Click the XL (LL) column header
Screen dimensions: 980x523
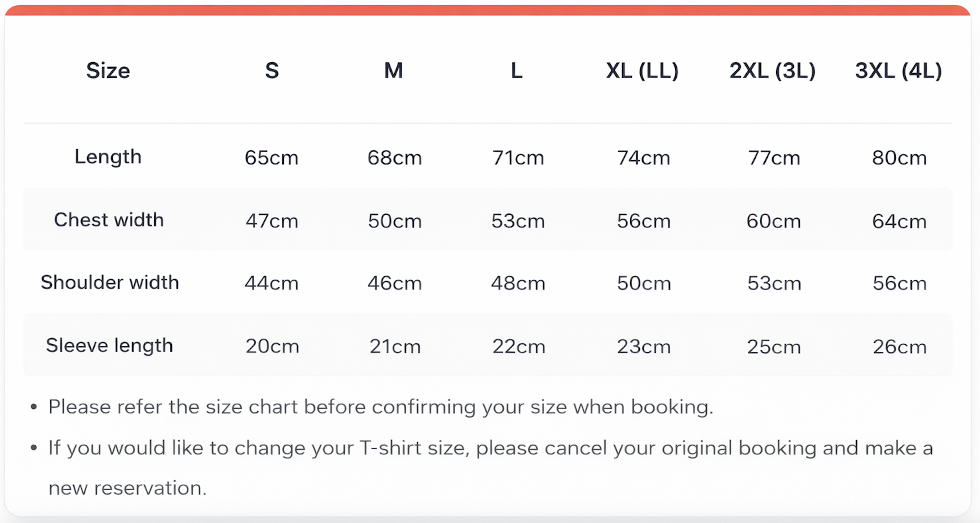pyautogui.click(x=642, y=71)
